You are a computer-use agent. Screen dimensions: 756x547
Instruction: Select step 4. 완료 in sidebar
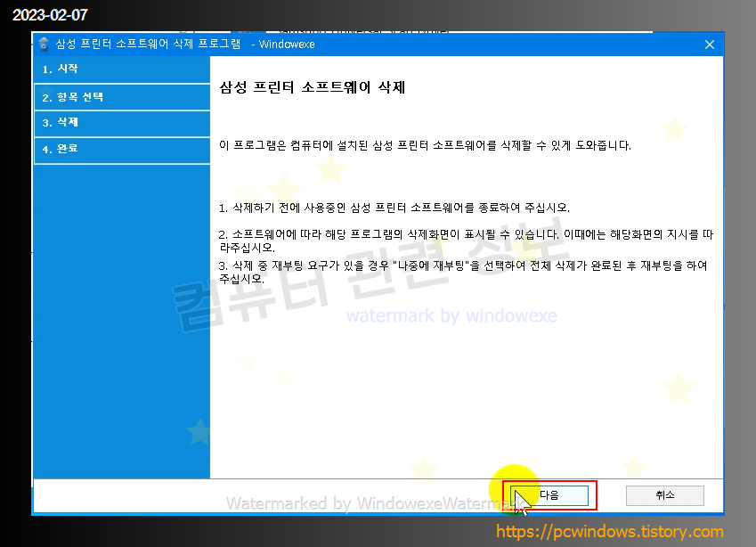122,150
